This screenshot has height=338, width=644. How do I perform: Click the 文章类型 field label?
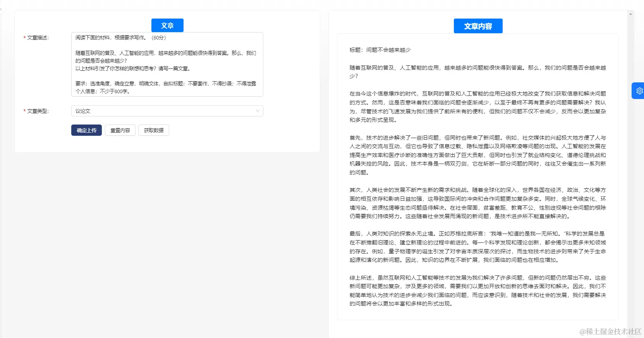pos(38,111)
